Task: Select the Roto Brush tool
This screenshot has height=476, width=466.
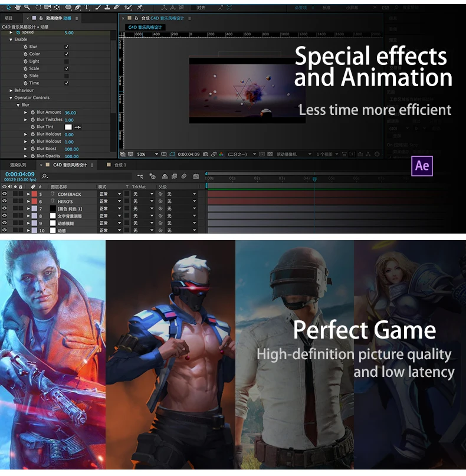Action: pyautogui.click(x=128, y=7)
